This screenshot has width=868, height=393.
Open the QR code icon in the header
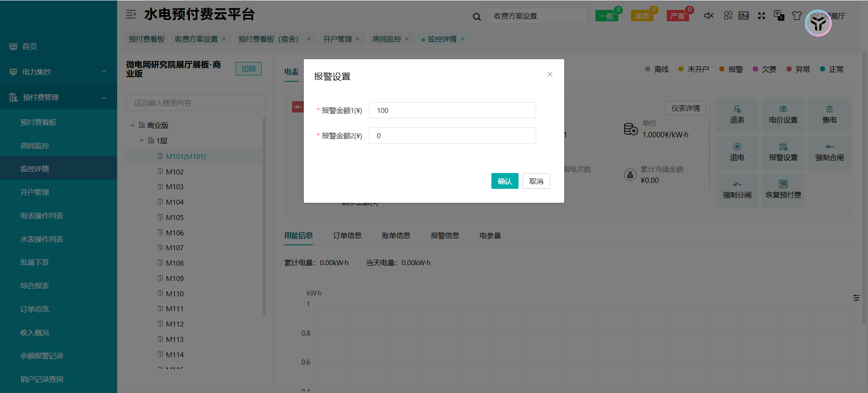click(x=728, y=16)
